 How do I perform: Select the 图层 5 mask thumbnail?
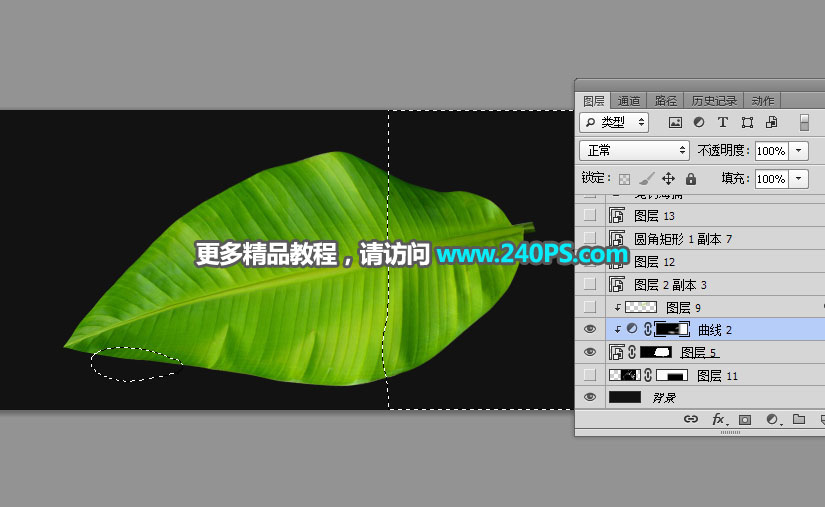[656, 352]
